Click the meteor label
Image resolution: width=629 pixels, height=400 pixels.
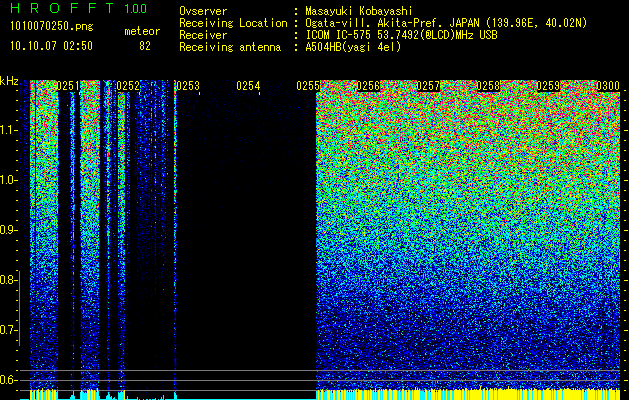[142, 31]
